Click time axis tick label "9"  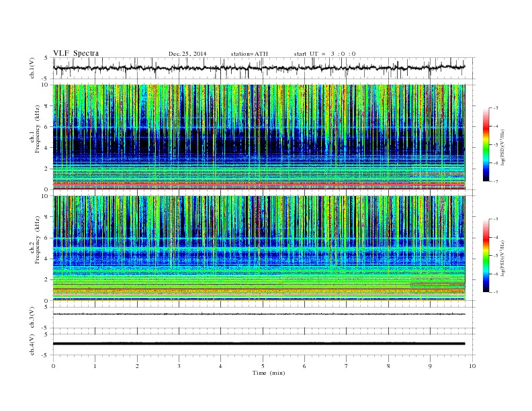click(x=430, y=366)
